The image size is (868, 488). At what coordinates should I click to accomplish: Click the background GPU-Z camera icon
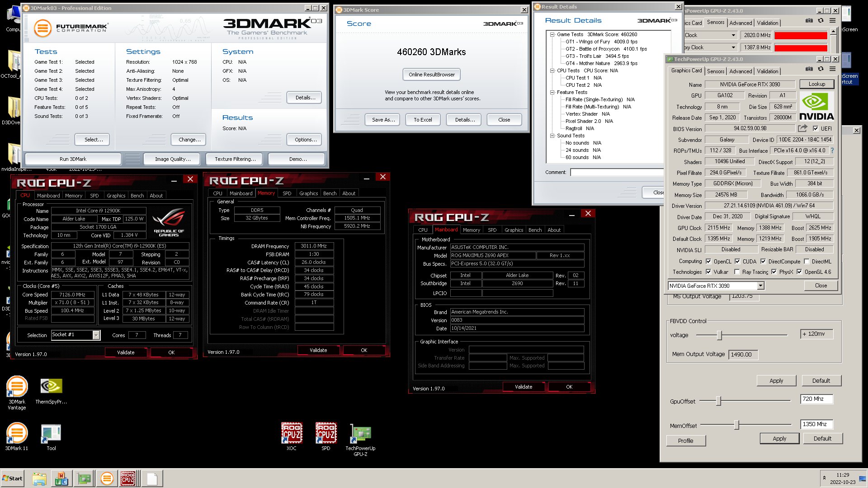[809, 21]
